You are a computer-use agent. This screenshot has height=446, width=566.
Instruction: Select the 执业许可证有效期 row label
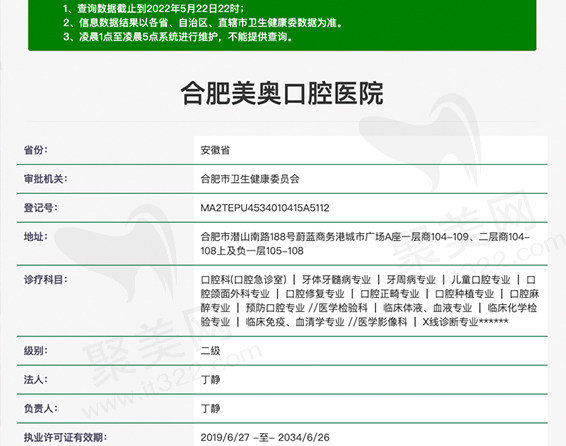click(65, 437)
